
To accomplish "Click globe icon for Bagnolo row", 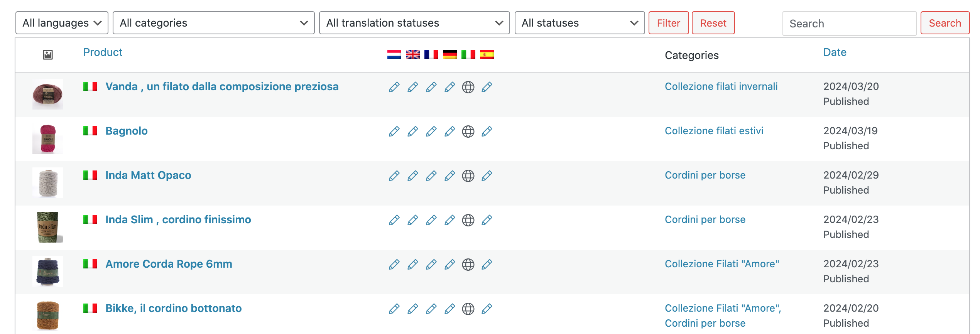I will click(468, 132).
